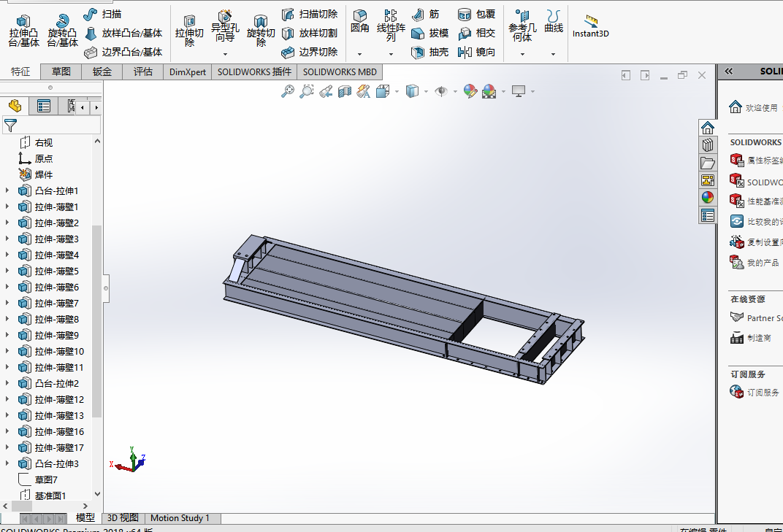Open the display style dropdown arrow
The width and height of the screenshot is (783, 532).
coord(426,91)
